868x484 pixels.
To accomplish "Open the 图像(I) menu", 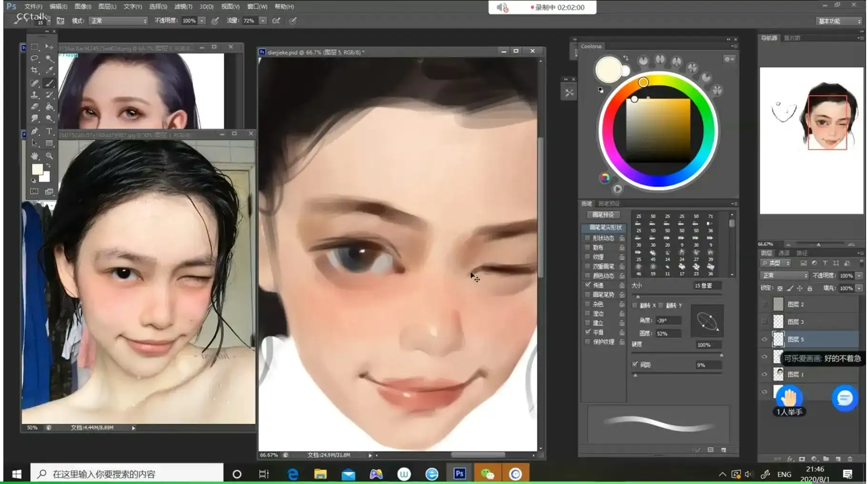I will click(x=82, y=7).
